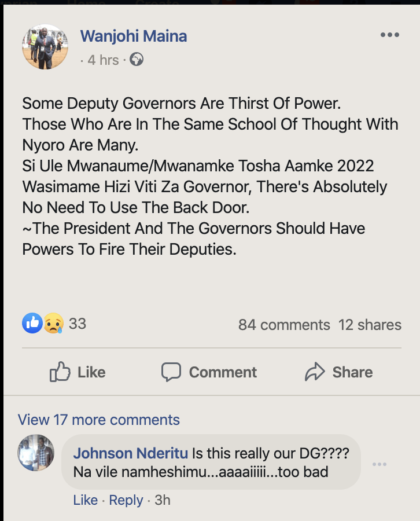Click the Comment speech bubble icon
420x521 pixels.
point(171,372)
